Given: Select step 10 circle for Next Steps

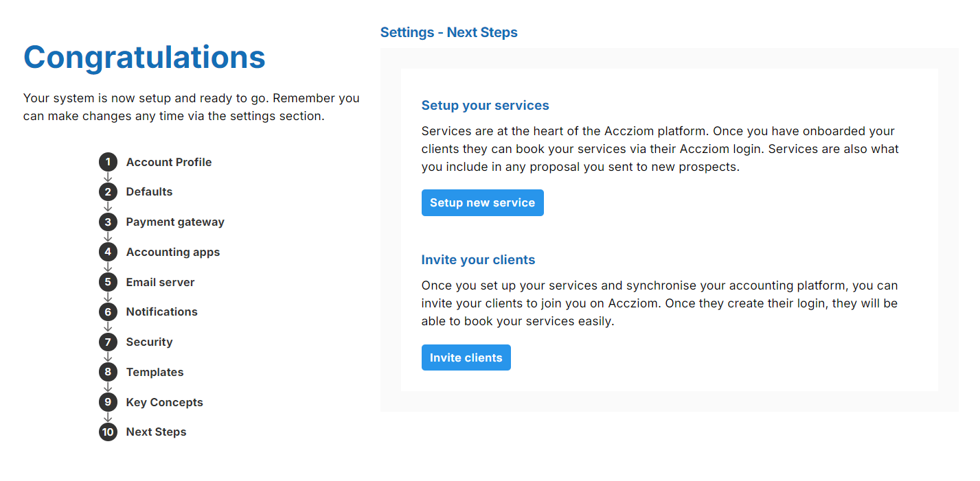Looking at the screenshot, I should (108, 432).
